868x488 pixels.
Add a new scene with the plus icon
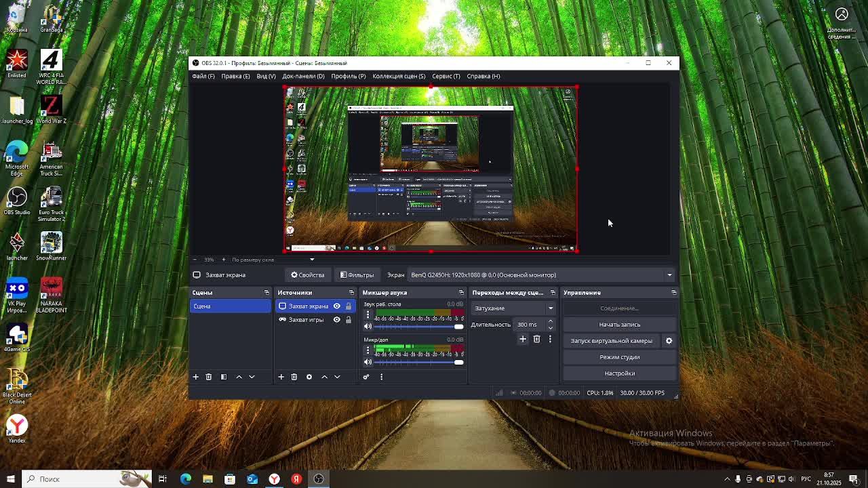click(x=195, y=377)
